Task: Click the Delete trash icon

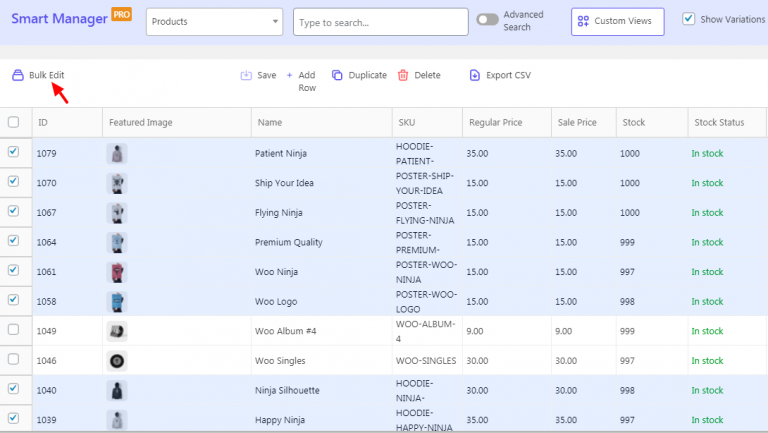Action: pyautogui.click(x=403, y=75)
